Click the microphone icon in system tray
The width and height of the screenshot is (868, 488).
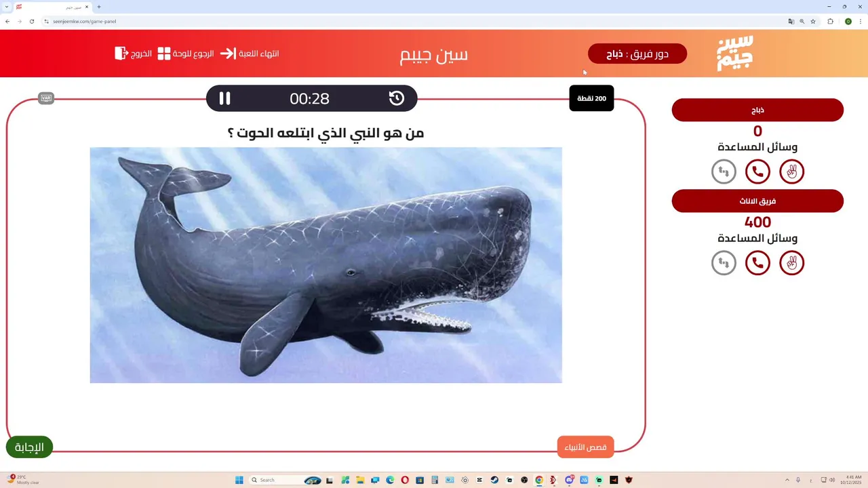point(798,480)
